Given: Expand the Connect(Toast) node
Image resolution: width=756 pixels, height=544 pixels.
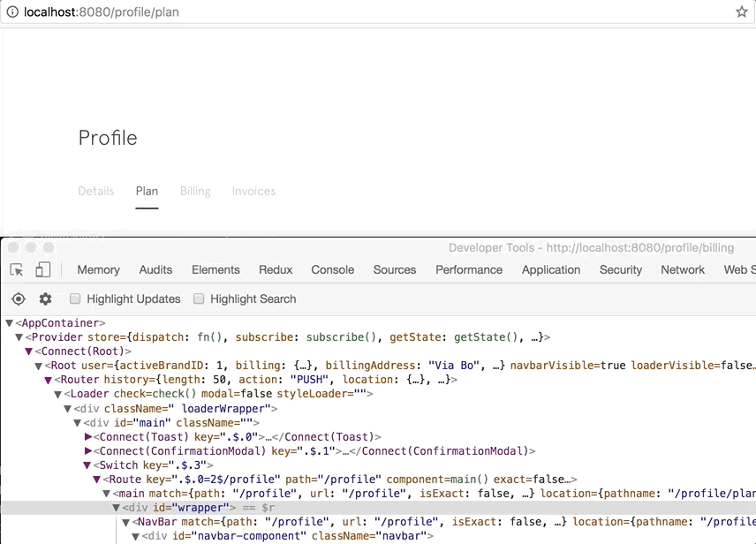Looking at the screenshot, I should click(x=87, y=436).
